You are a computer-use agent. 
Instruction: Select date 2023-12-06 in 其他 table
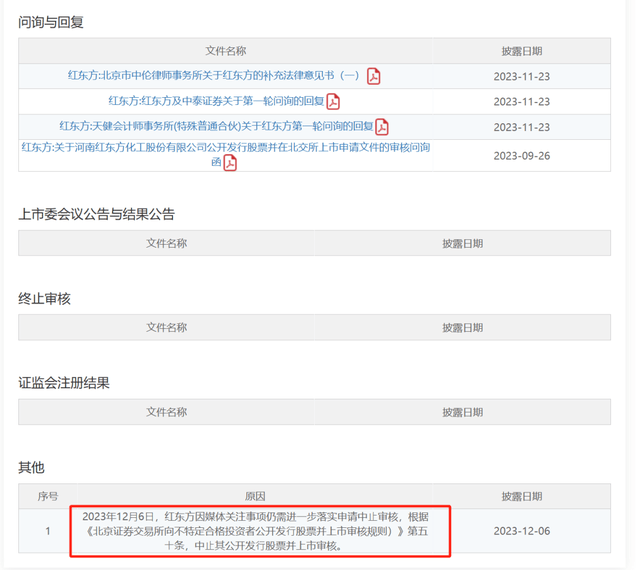tap(522, 531)
